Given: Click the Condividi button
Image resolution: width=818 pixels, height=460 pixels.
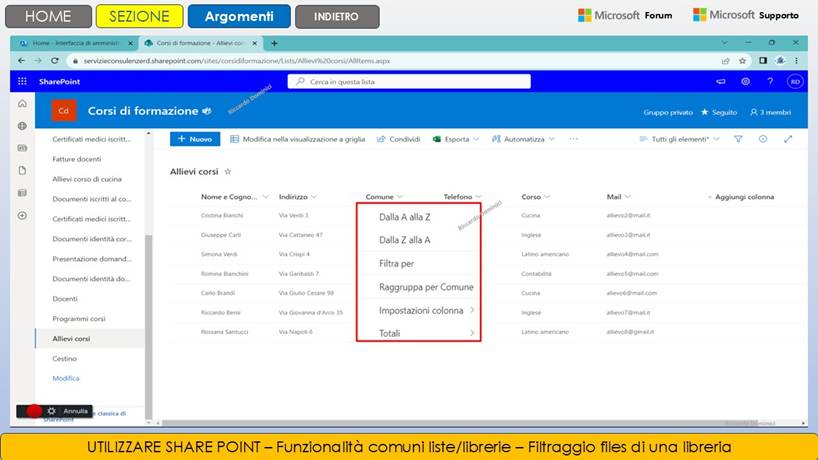Looking at the screenshot, I should tap(399, 139).
